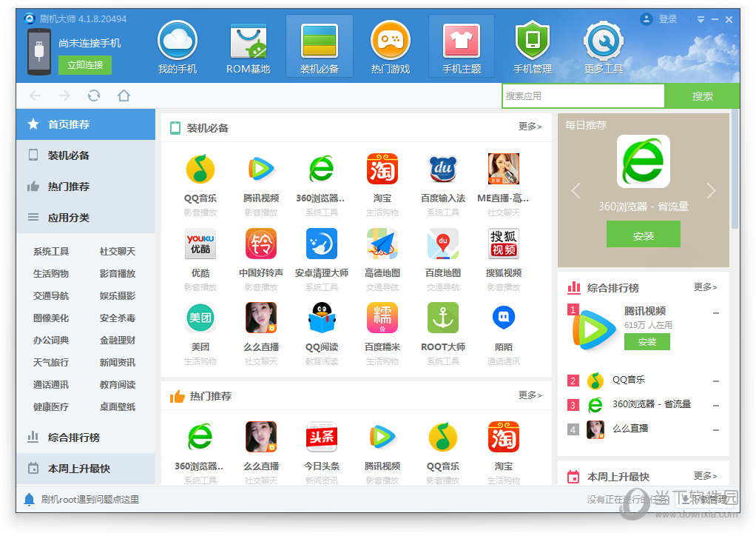Image resolution: width=756 pixels, height=536 pixels.
Task: Select 金融理财 category
Action: click(x=118, y=340)
